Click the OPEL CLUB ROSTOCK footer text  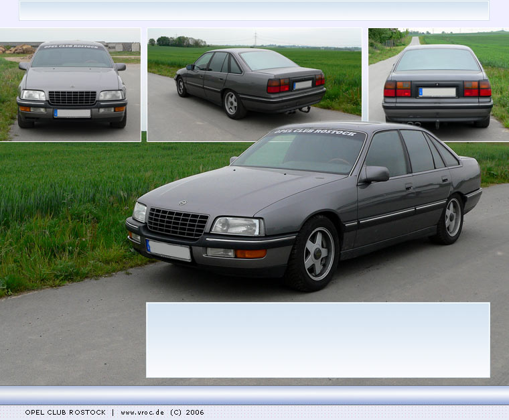click(x=65, y=413)
